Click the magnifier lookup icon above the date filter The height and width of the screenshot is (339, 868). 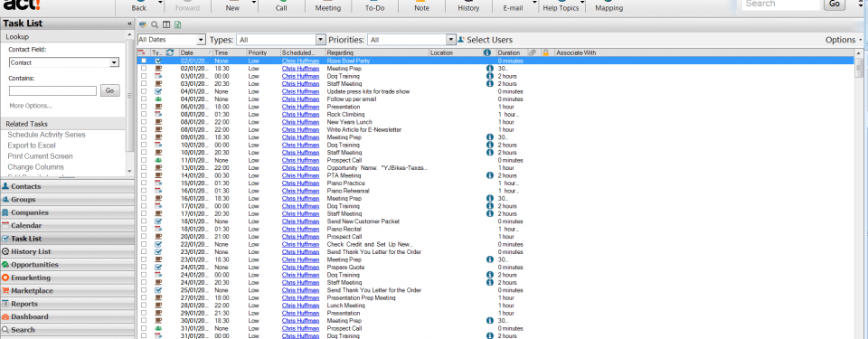coord(155,24)
